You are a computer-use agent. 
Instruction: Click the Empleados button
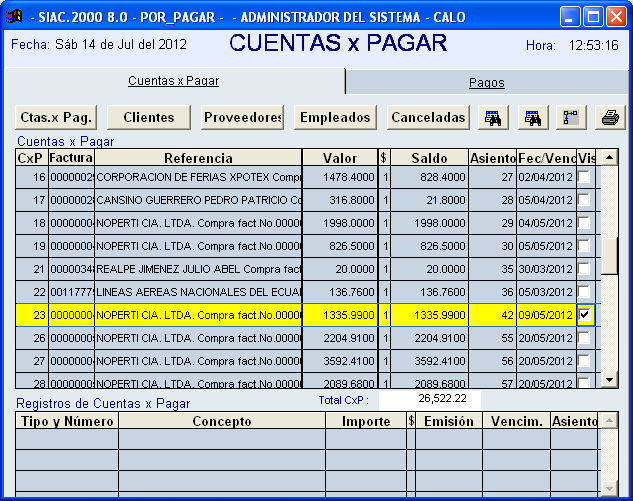[336, 117]
